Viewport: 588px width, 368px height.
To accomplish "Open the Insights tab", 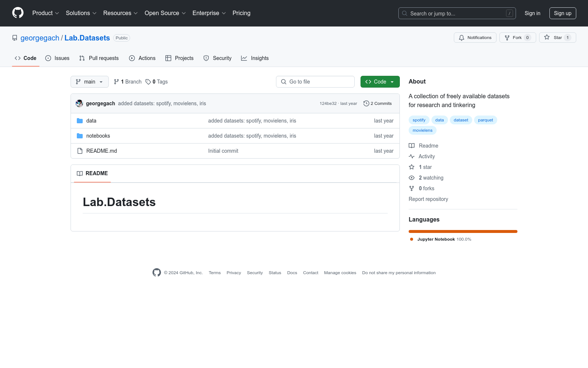I will pos(255,58).
